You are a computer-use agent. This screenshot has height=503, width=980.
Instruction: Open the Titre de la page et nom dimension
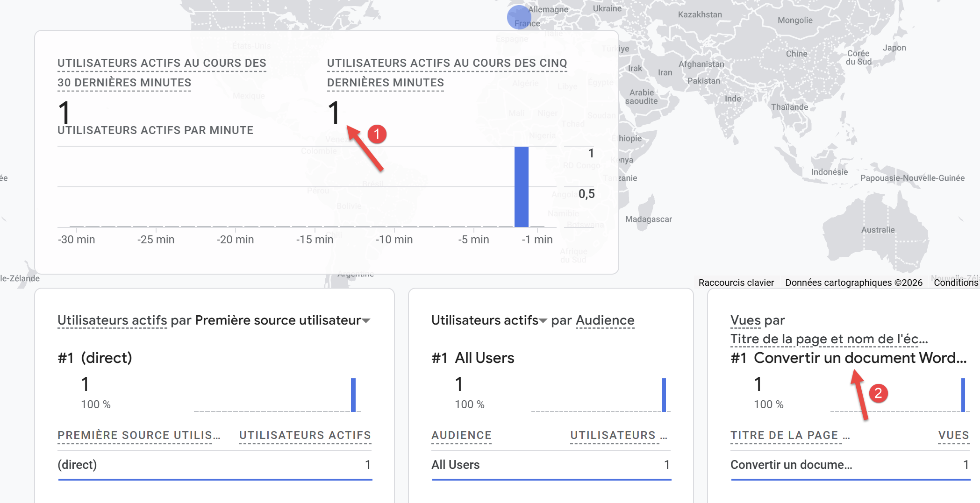[829, 339]
